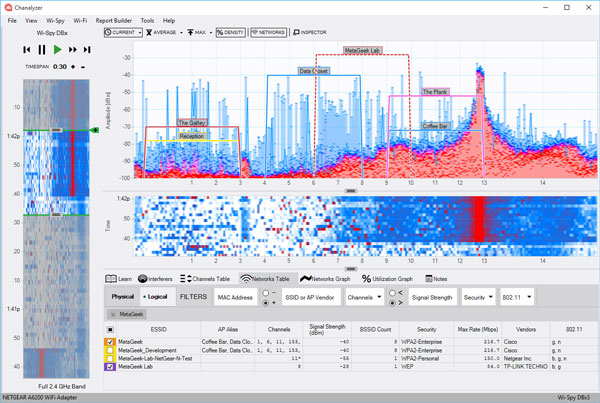Uncheck the MetaGeek network checkbox

[x=110, y=342]
